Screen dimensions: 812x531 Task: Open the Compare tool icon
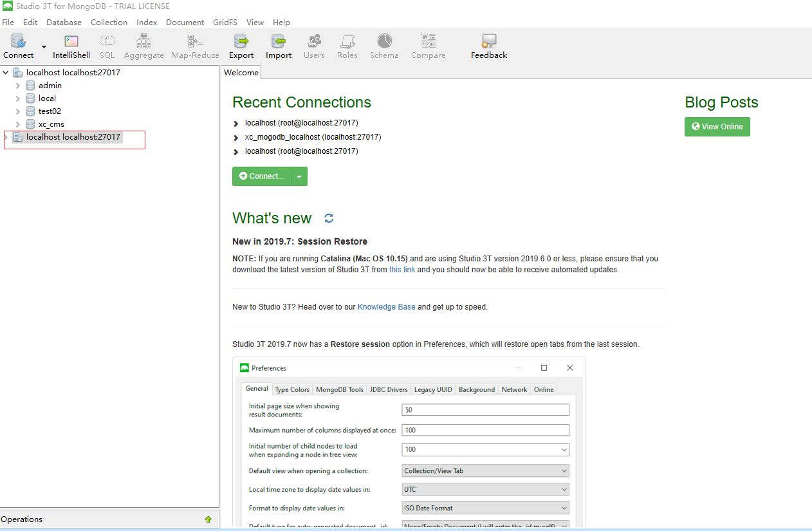pos(428,45)
